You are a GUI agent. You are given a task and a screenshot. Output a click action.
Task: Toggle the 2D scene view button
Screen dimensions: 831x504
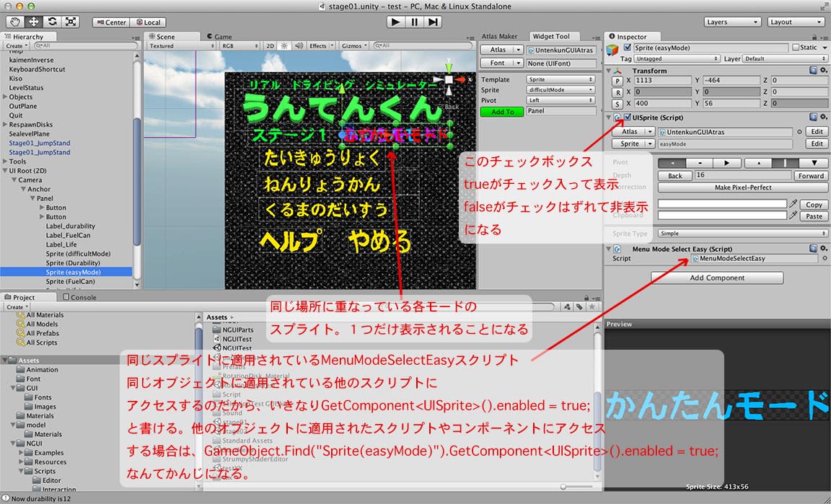(271, 45)
